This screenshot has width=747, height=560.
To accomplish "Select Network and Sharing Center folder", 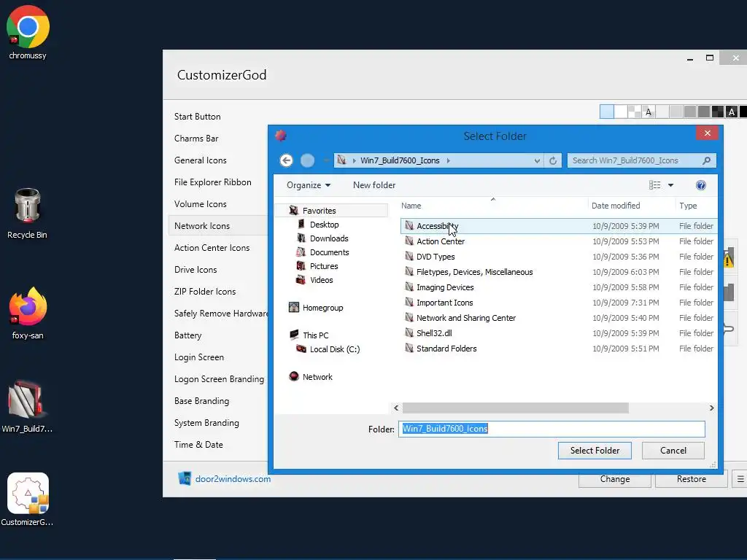I will pyautogui.click(x=559, y=318).
